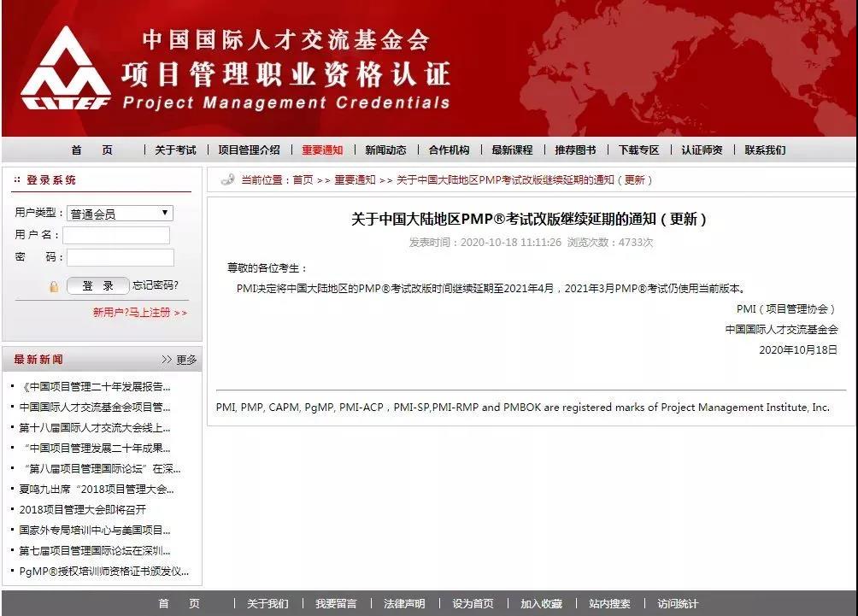This screenshot has width=858, height=616.
Task: Open 联系我们 menu item
Action: click(x=765, y=150)
